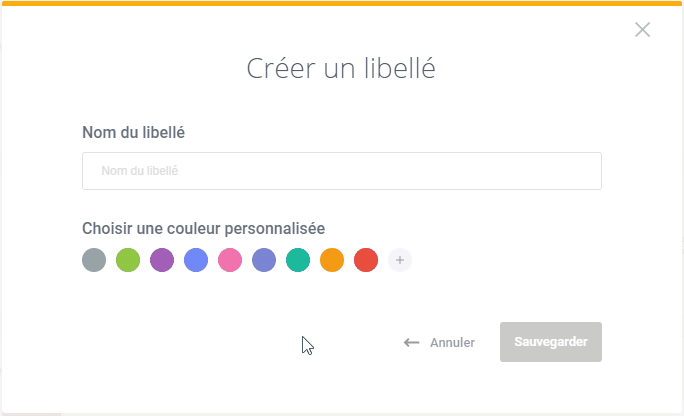Pick the green color circle
The height and width of the screenshot is (416, 684).
pyautogui.click(x=128, y=260)
